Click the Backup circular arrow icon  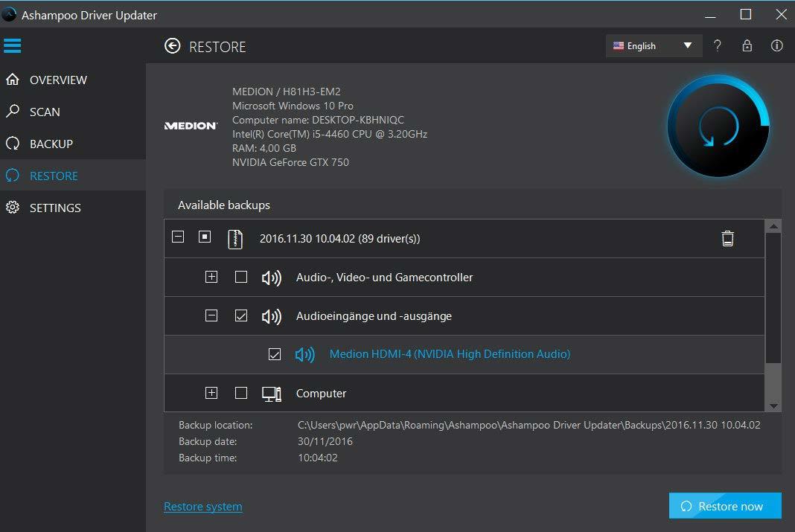click(13, 144)
